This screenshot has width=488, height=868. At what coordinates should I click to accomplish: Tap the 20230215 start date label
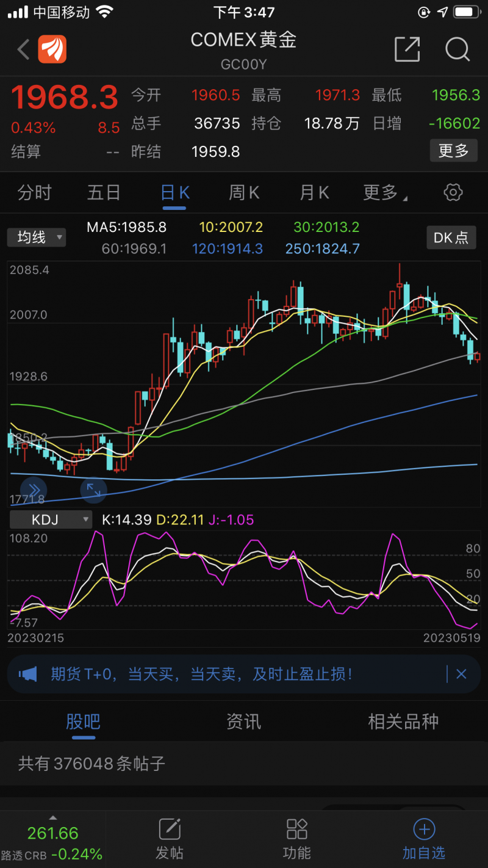pyautogui.click(x=35, y=638)
